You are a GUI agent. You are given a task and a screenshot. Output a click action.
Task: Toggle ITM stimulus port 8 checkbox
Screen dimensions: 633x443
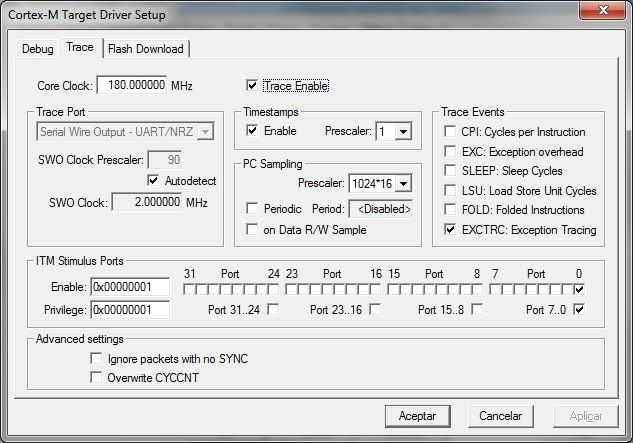pos(478,289)
